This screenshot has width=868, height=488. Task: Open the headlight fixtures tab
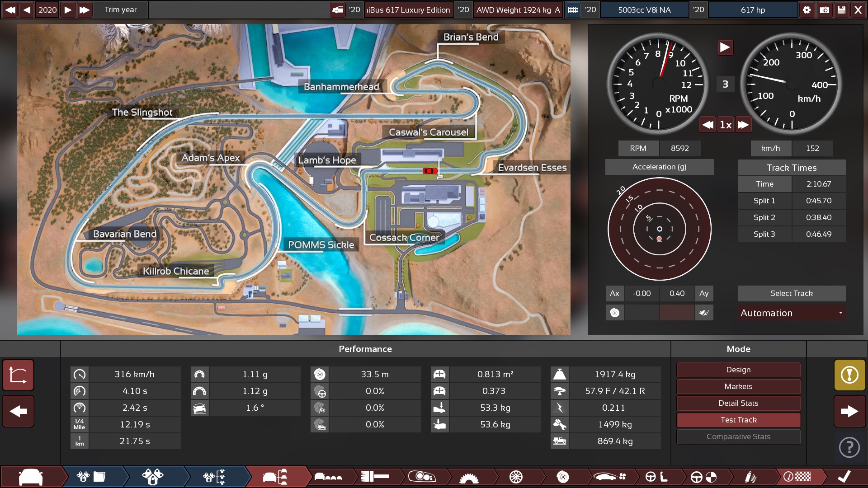point(421,477)
